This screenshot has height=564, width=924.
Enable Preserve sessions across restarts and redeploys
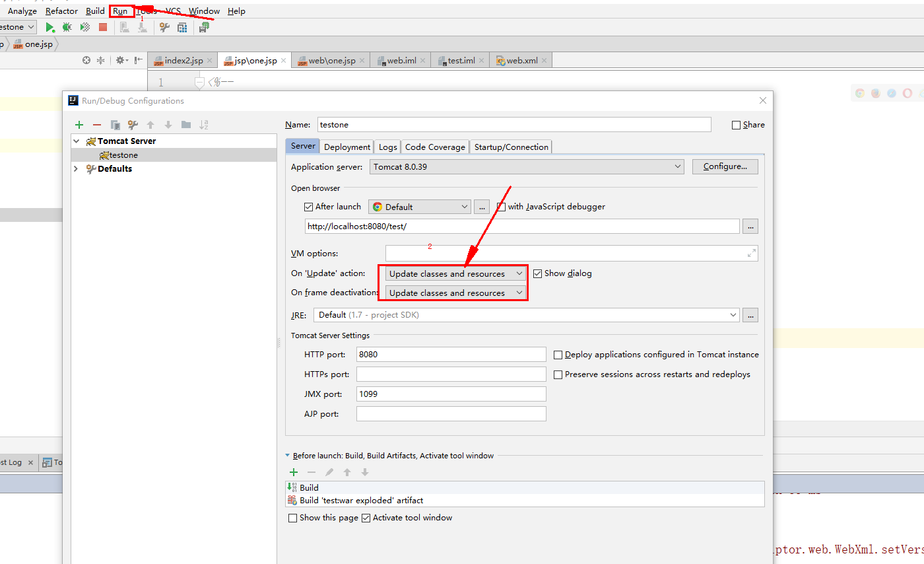(x=558, y=374)
